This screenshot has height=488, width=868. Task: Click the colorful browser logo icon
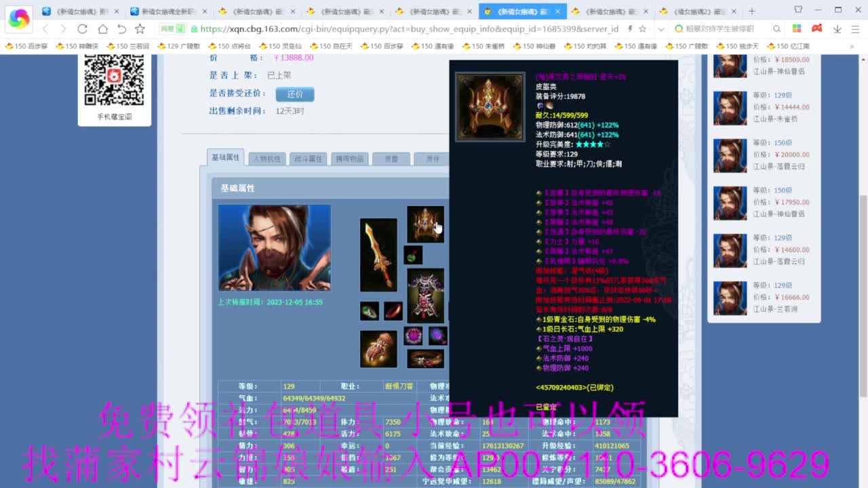pos(18,18)
